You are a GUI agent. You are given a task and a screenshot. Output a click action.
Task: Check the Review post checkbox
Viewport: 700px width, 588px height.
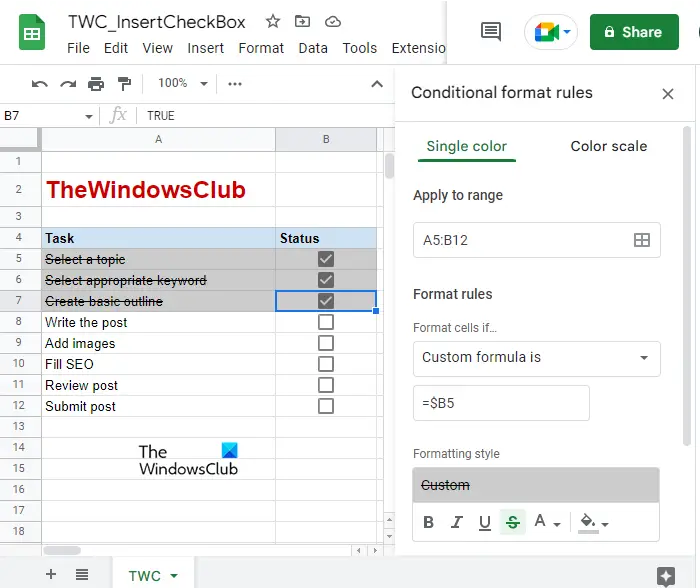(326, 385)
